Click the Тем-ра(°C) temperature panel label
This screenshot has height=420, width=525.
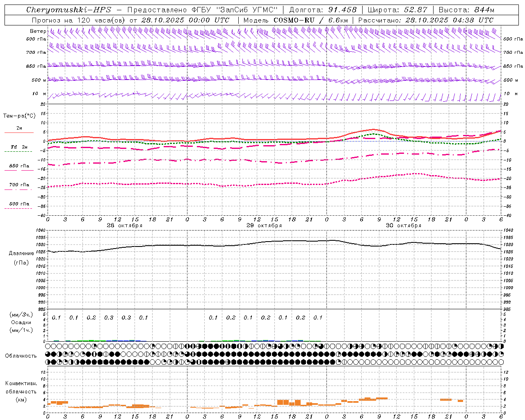[19, 116]
